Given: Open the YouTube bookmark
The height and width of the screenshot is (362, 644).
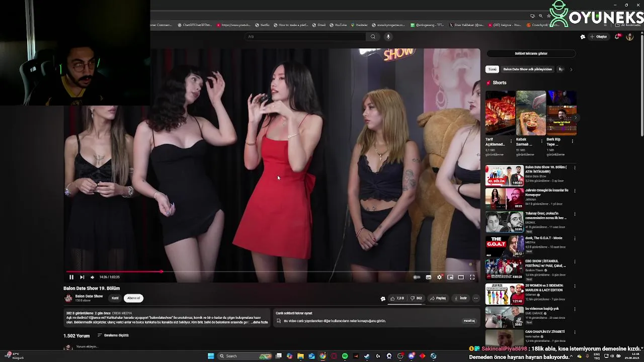Looking at the screenshot, I should point(338,25).
